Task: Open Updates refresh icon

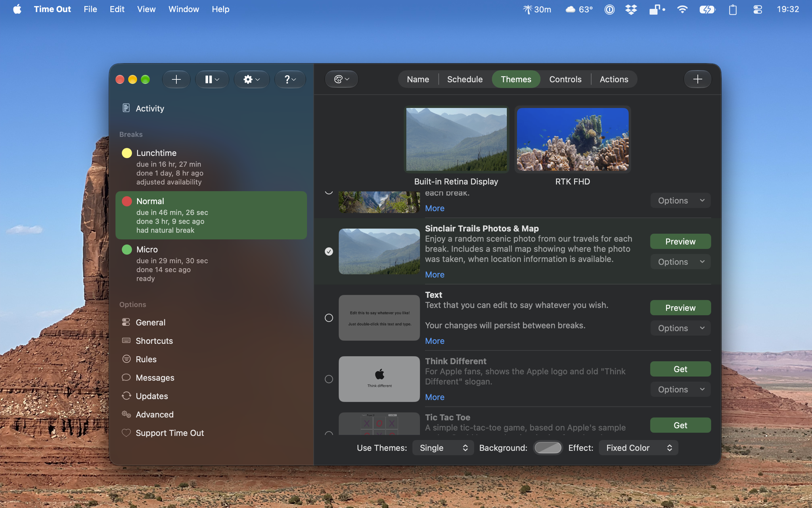Action: [126, 396]
